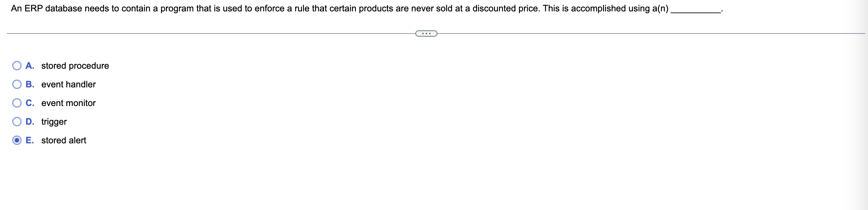Viewport: 868px width, 210px height.
Task: Select radio button for option A
Action: pyautogui.click(x=16, y=65)
